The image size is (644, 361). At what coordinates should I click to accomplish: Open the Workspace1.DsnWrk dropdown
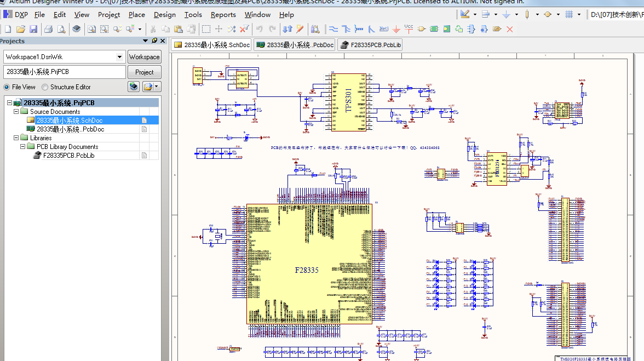point(119,56)
